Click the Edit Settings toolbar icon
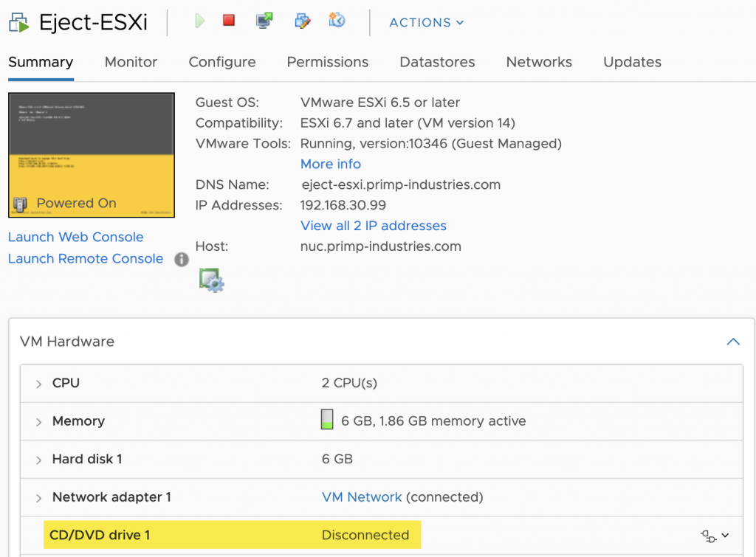The height and width of the screenshot is (557, 756). click(x=303, y=21)
